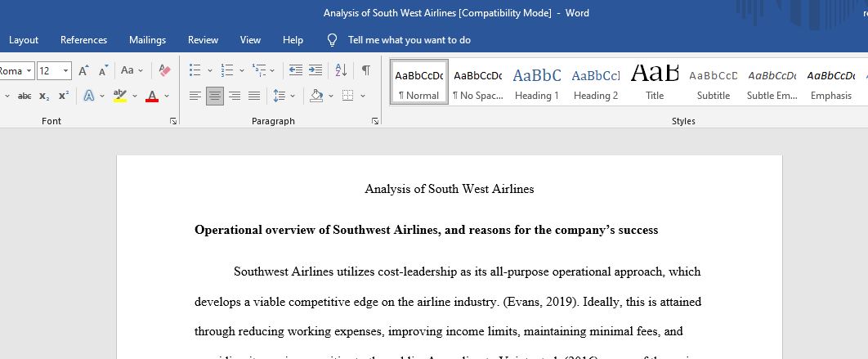
Task: Clear all formatting with eraser icon
Action: pos(164,70)
